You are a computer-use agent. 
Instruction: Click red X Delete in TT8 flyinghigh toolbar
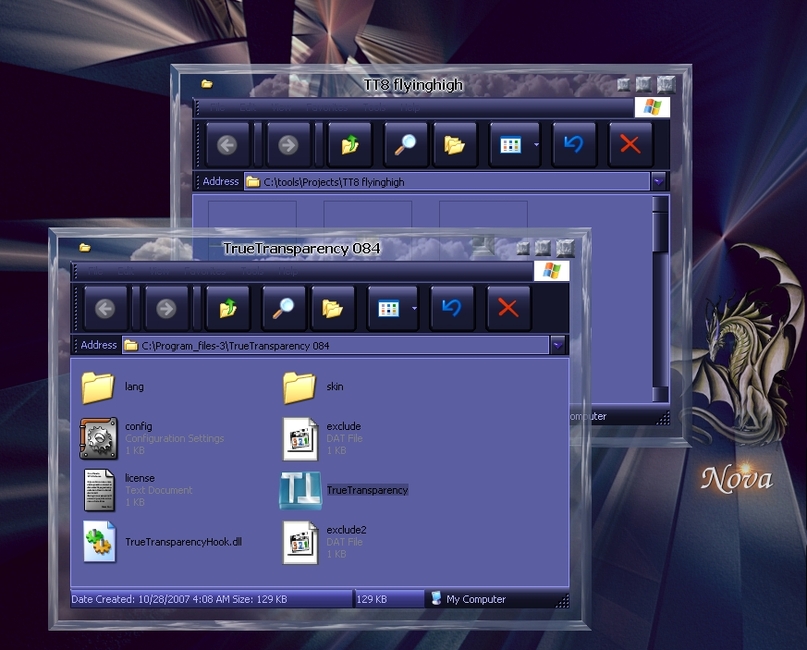click(630, 145)
